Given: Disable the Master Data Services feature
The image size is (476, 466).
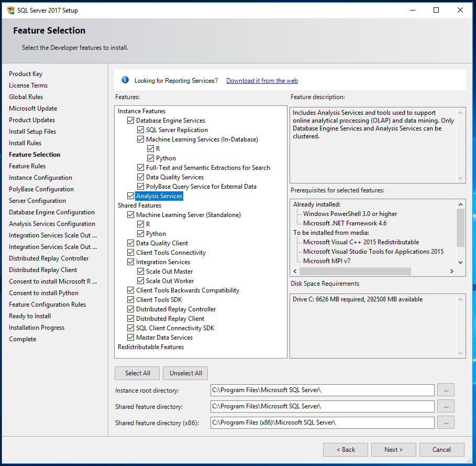Looking at the screenshot, I should click(x=131, y=338).
